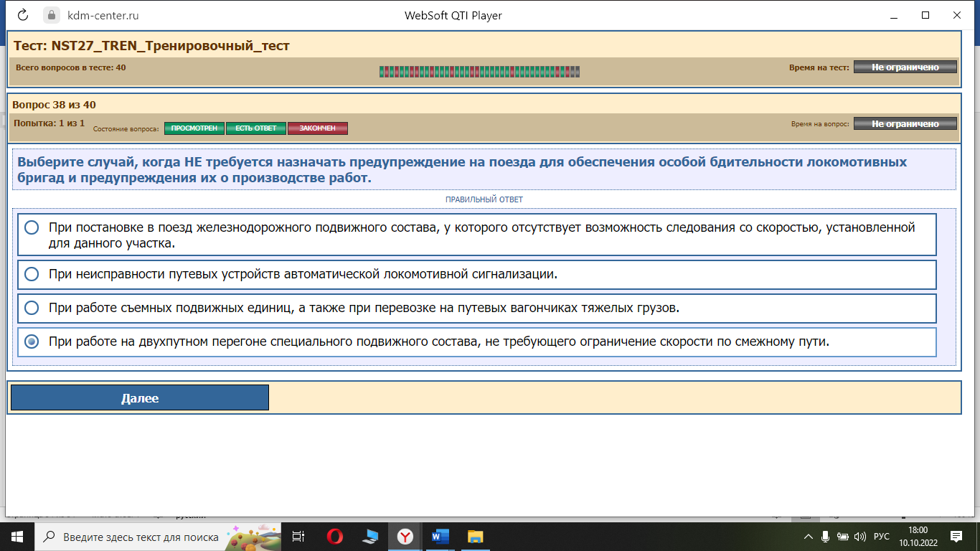Click 'Всего вопросов в тесте: 40' text
Image resolution: width=980 pixels, height=551 pixels.
[70, 67]
